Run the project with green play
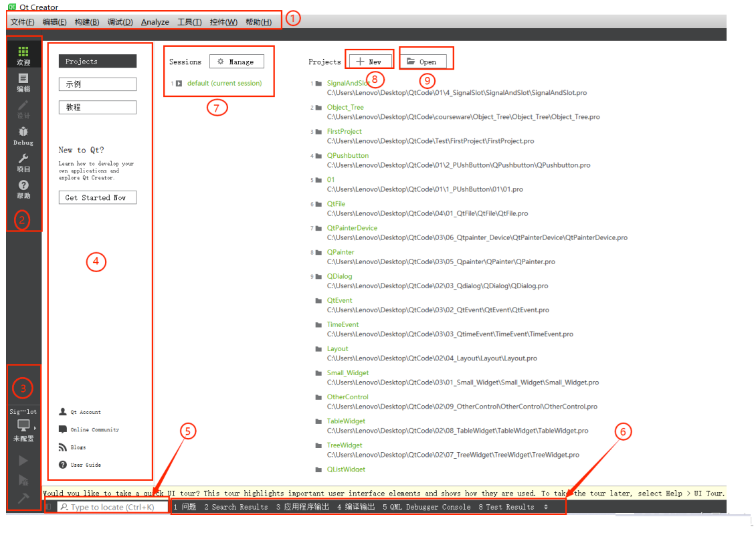Screen dimensions: 756x533 click(x=23, y=461)
